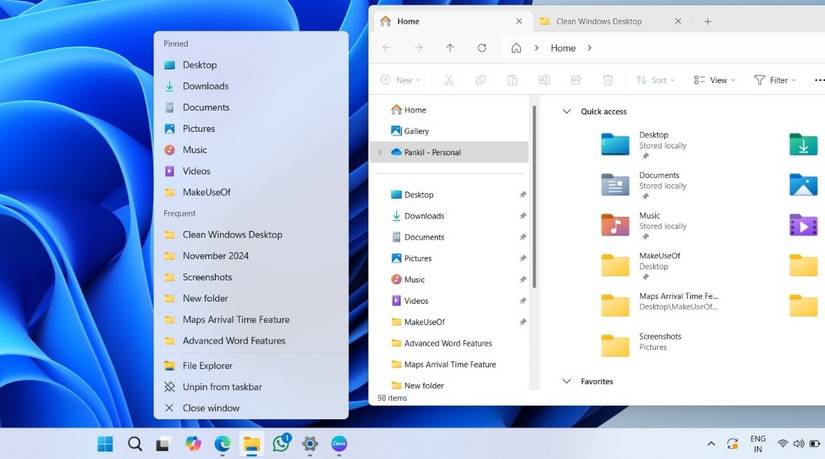Select Gallery in the navigation pane
This screenshot has height=459, width=825.
450,131
